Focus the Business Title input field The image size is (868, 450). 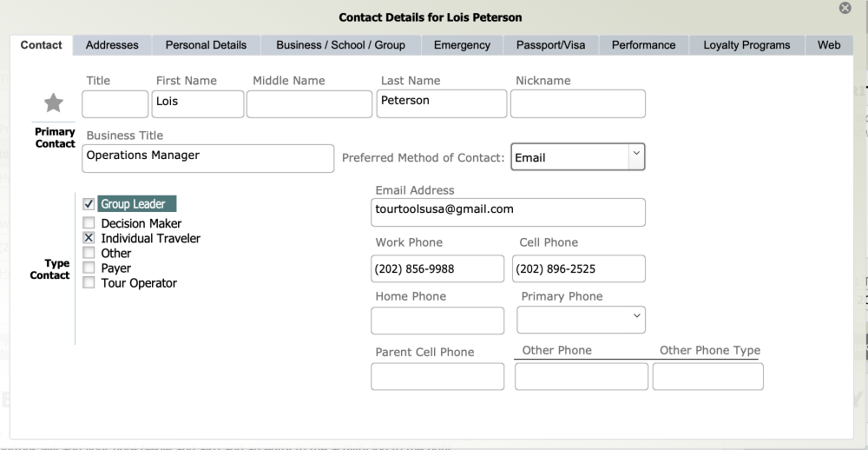[x=208, y=158]
